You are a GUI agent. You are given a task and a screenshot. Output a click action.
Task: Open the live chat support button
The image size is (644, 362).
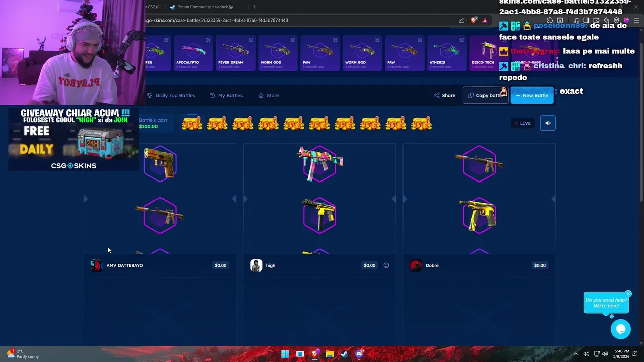[x=621, y=329]
